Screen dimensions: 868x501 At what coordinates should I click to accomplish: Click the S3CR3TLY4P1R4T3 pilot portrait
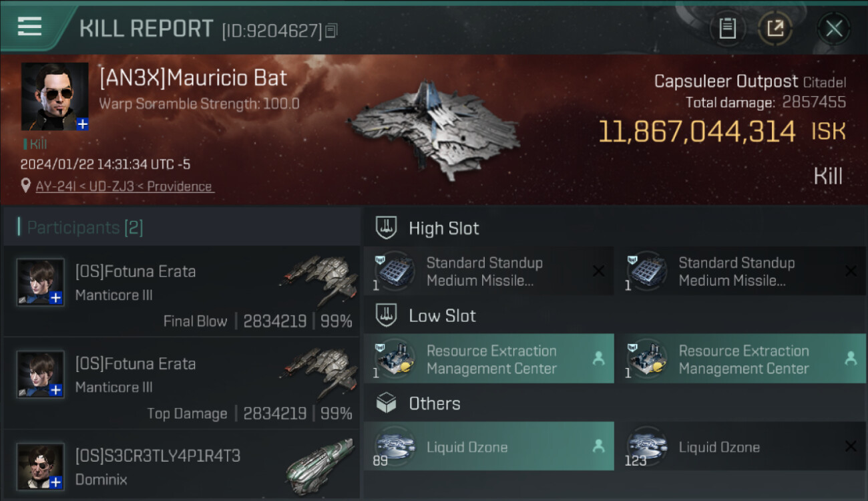pyautogui.click(x=41, y=466)
